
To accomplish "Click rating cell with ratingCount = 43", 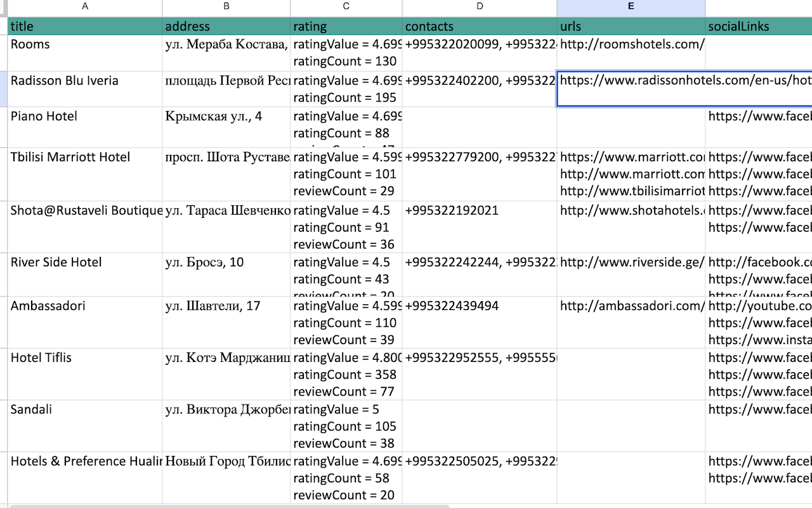I will 346,274.
